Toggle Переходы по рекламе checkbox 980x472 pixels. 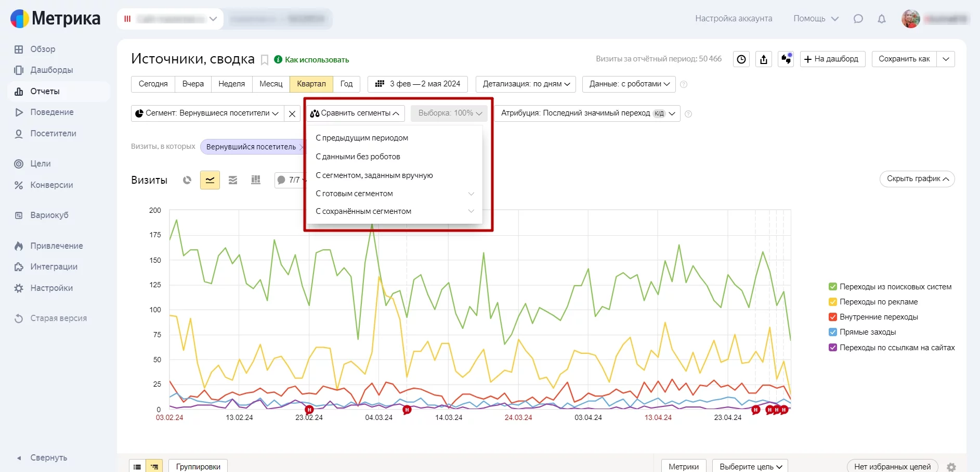tap(833, 302)
